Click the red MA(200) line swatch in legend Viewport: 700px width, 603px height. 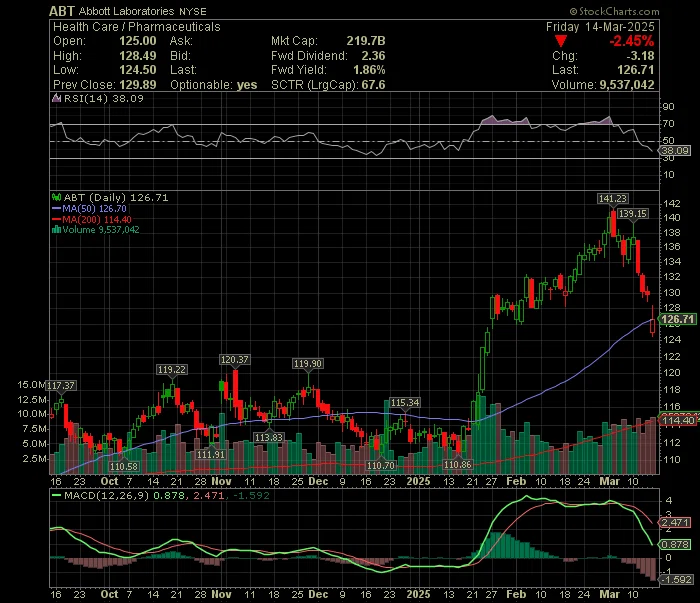57,219
